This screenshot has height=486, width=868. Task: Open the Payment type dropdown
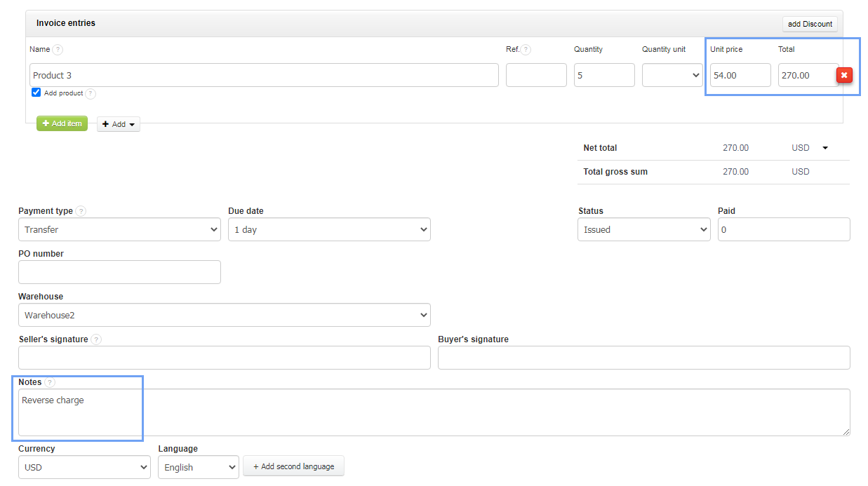click(119, 229)
